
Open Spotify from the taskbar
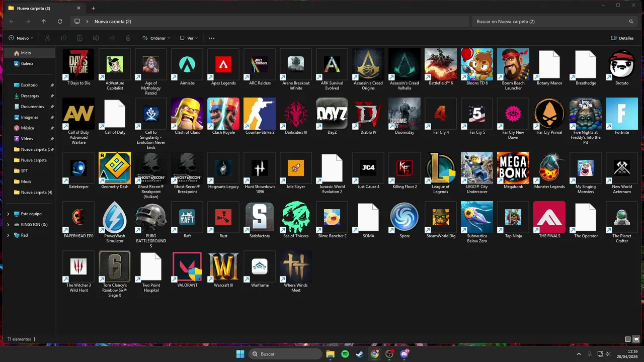pyautogui.click(x=345, y=354)
